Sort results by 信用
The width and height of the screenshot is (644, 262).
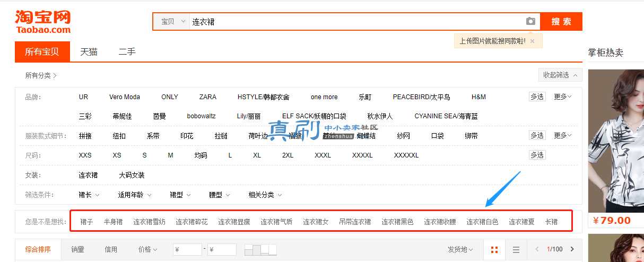111,249
